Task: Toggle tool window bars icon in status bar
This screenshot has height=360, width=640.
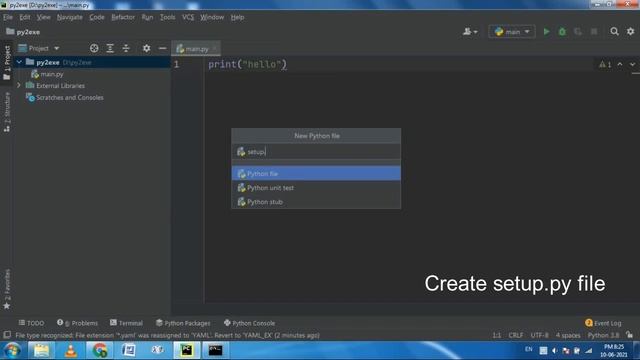Action: click(x=7, y=335)
